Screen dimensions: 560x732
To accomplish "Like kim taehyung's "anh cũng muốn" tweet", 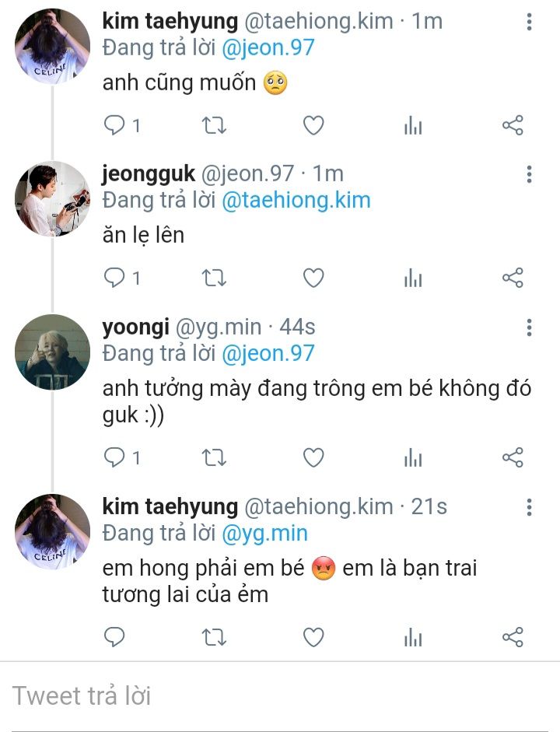I will (x=313, y=125).
